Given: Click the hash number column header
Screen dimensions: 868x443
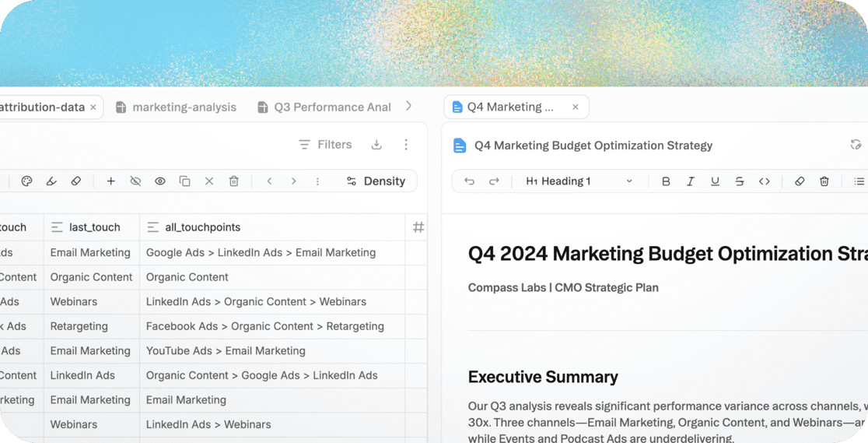Looking at the screenshot, I should tap(418, 227).
